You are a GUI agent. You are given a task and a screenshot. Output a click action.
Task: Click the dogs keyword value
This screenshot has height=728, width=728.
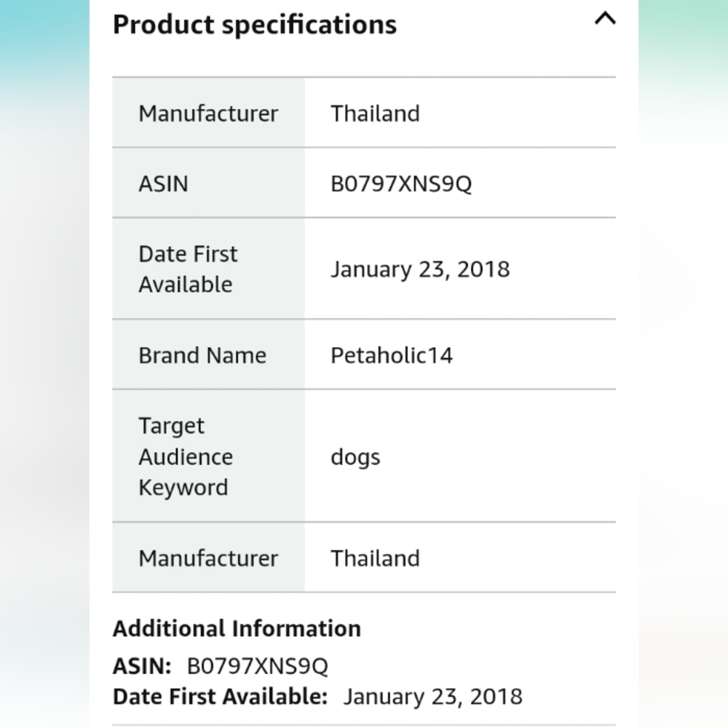355,458
